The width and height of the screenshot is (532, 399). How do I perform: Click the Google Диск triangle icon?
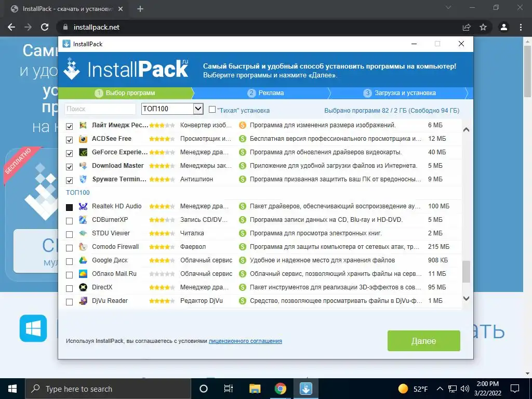pos(83,260)
